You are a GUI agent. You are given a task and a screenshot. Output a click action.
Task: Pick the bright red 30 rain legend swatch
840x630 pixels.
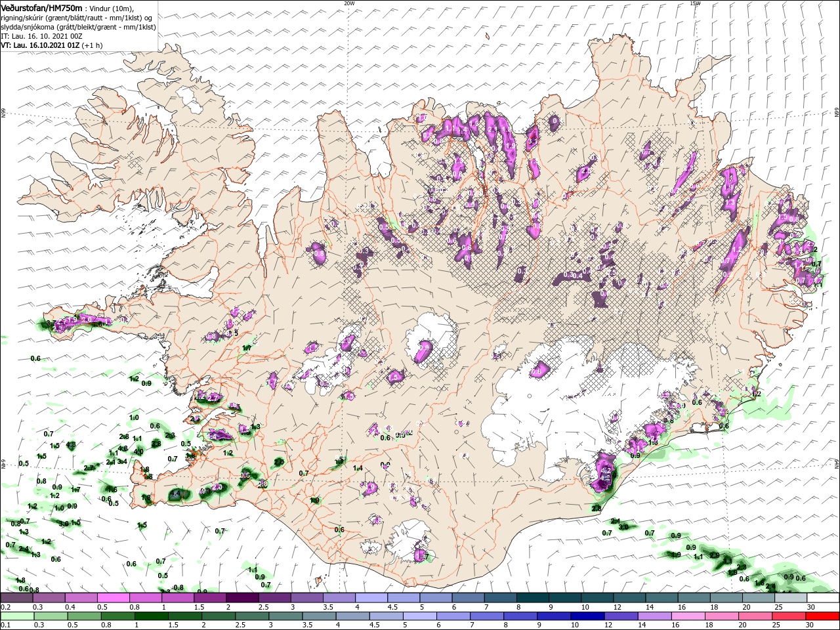click(822, 616)
